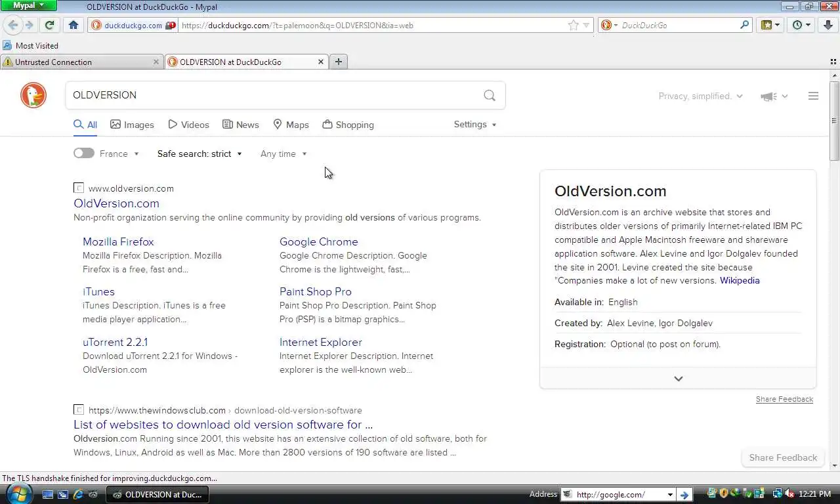
Task: Open the DuckDuckGo hamburger menu
Action: pos(813,96)
